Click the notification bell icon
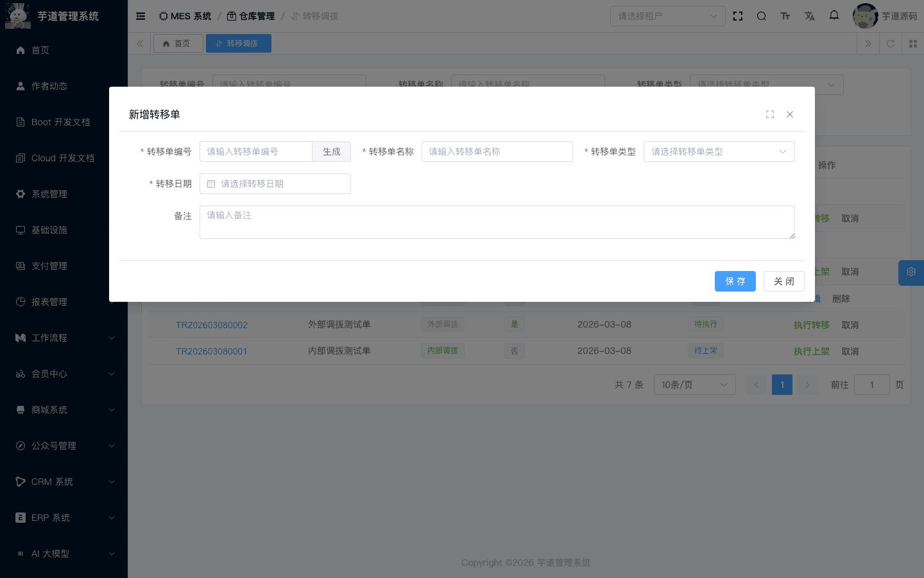 (834, 15)
